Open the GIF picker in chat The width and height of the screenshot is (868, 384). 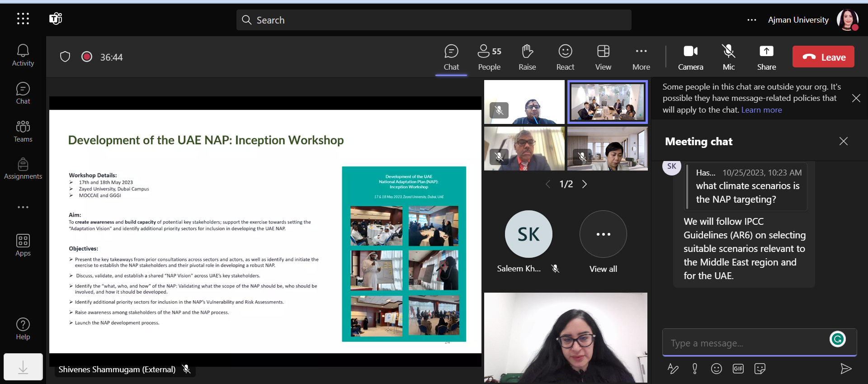(738, 369)
